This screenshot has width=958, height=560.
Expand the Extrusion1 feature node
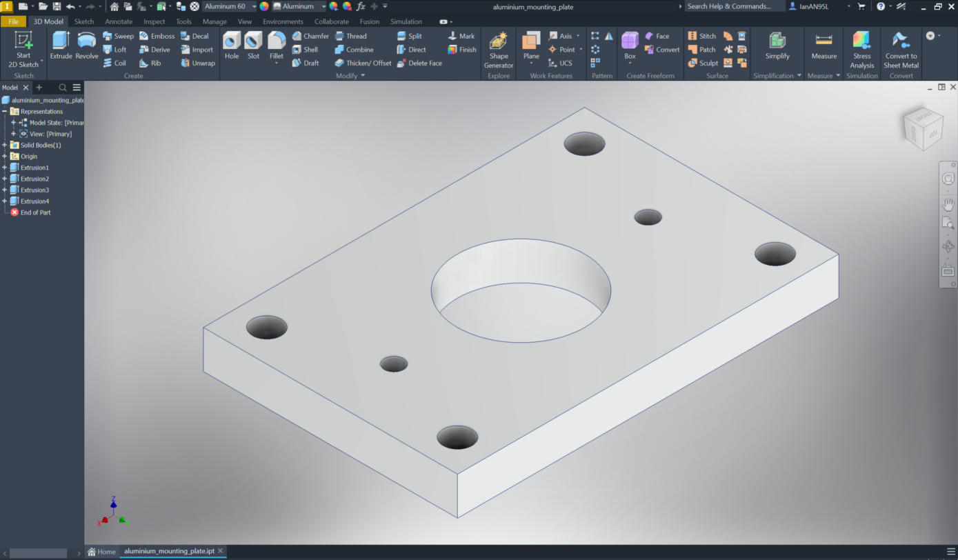(5, 168)
